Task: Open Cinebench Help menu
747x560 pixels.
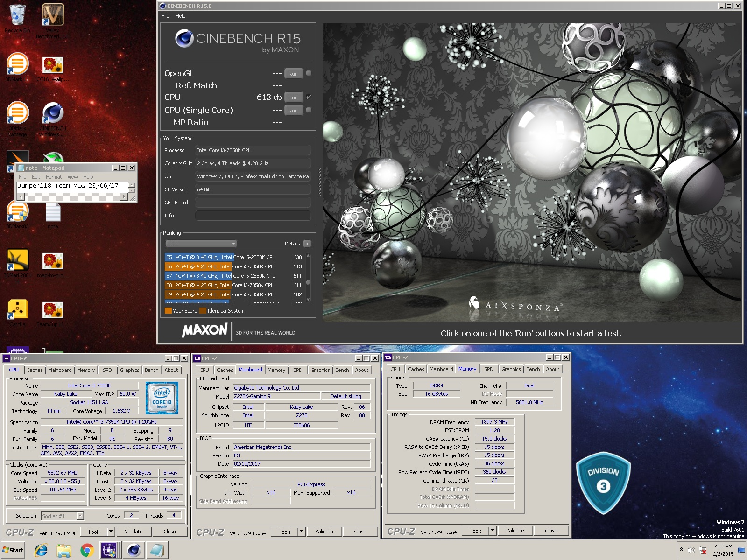Action: tap(181, 16)
